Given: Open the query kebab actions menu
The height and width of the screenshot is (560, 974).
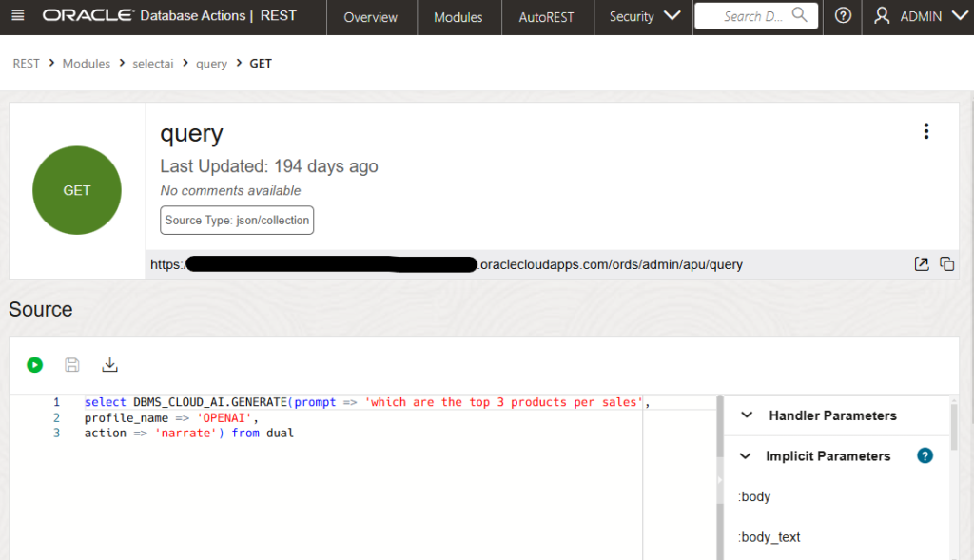Looking at the screenshot, I should 926,132.
